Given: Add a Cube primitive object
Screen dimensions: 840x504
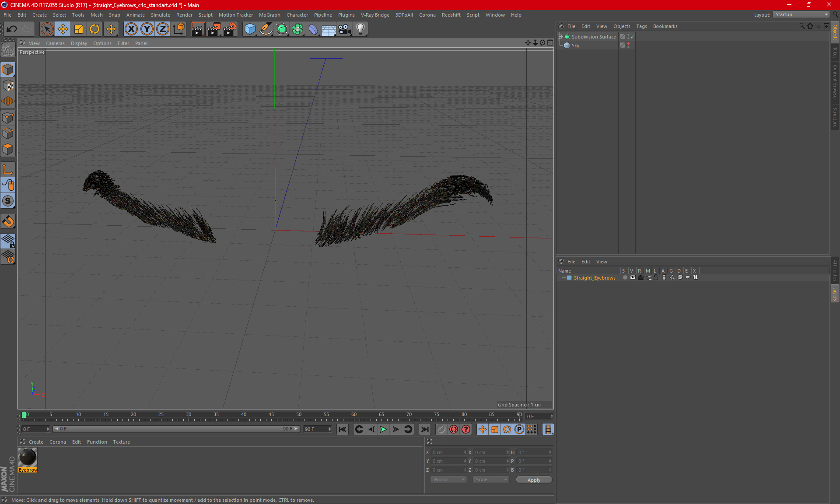Looking at the screenshot, I should point(250,29).
